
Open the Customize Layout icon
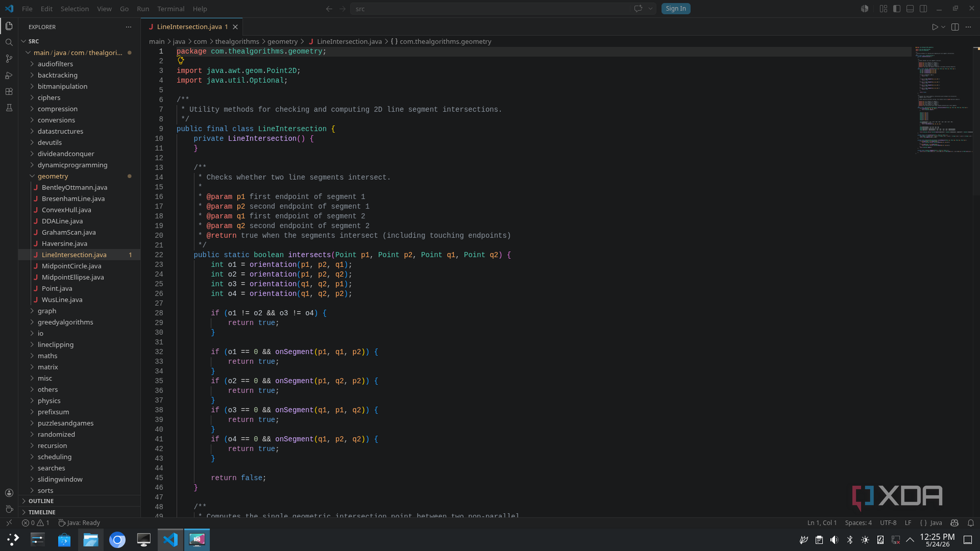coord(883,9)
